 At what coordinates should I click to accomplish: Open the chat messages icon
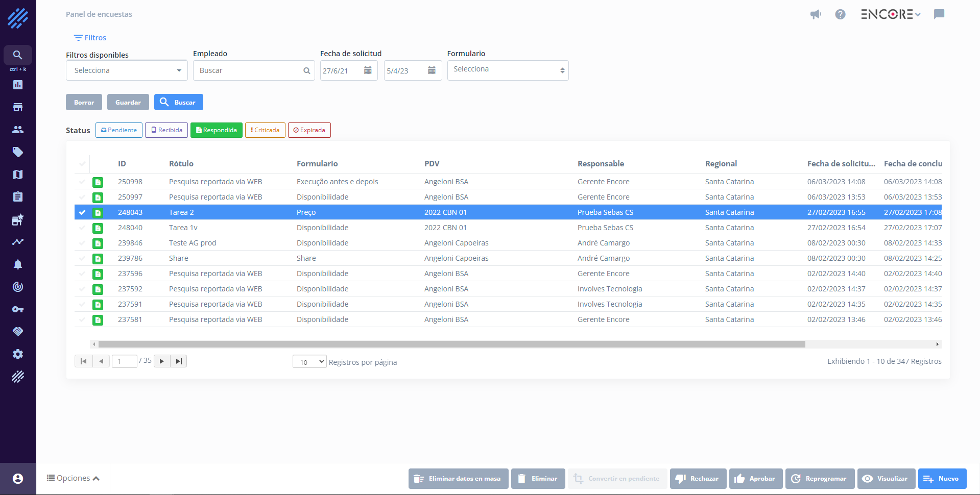click(x=939, y=14)
